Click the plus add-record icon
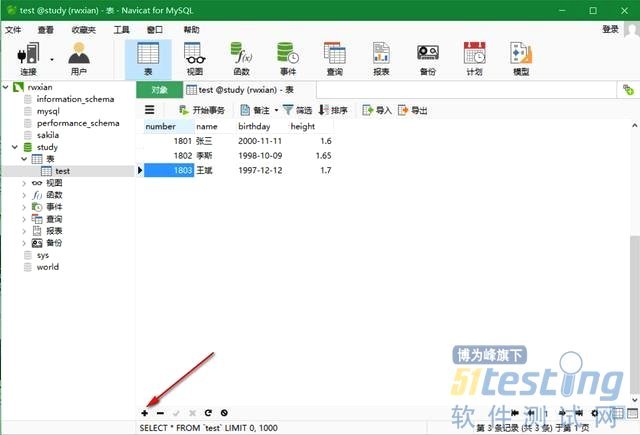640x435 pixels. pos(144,413)
